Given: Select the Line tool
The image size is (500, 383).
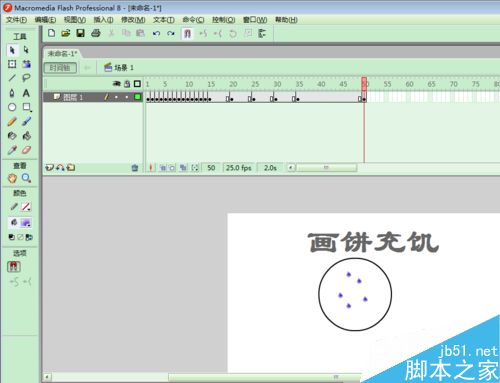Looking at the screenshot, I should 12,78.
